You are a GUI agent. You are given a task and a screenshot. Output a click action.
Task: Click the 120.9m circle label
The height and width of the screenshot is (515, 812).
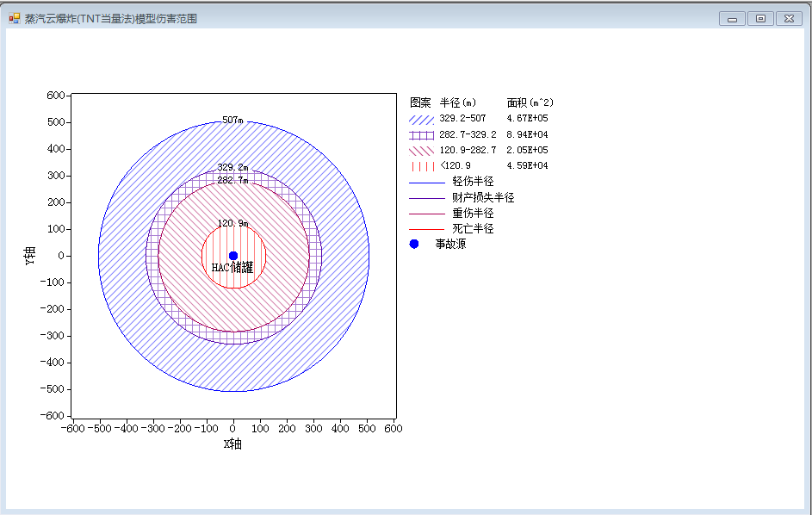point(232,223)
